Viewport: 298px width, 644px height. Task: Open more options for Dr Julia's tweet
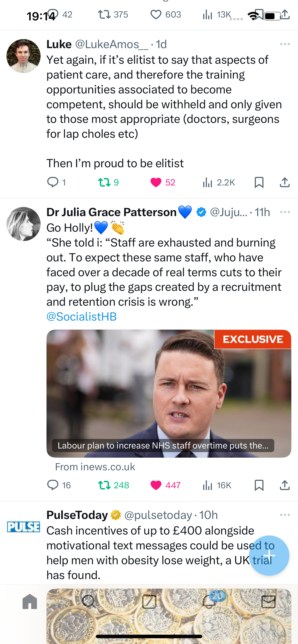coord(285,212)
